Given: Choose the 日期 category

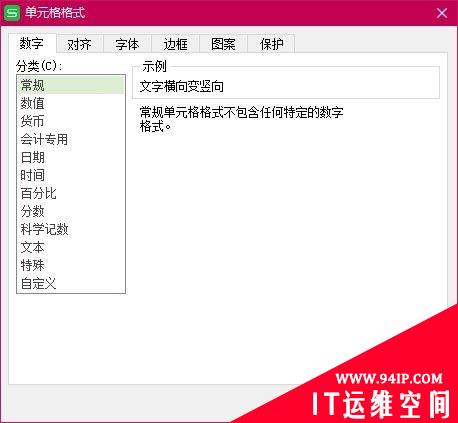Looking at the screenshot, I should click(71, 157).
